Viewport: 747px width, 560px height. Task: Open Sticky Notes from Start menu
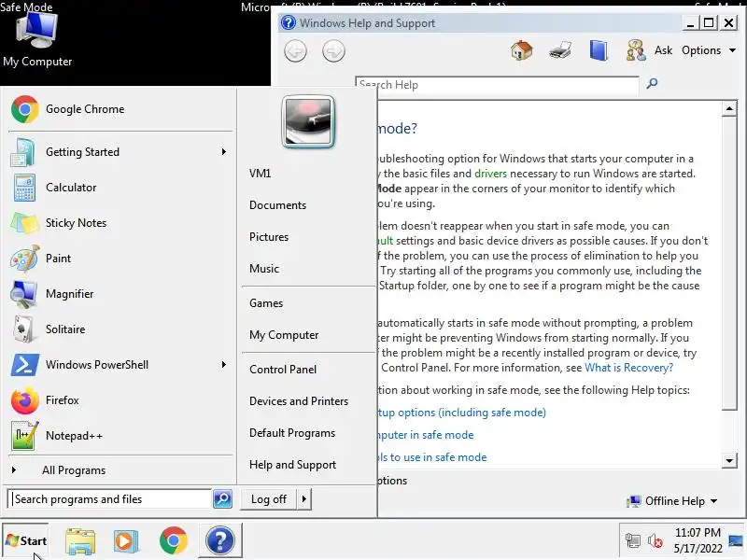tap(120, 223)
